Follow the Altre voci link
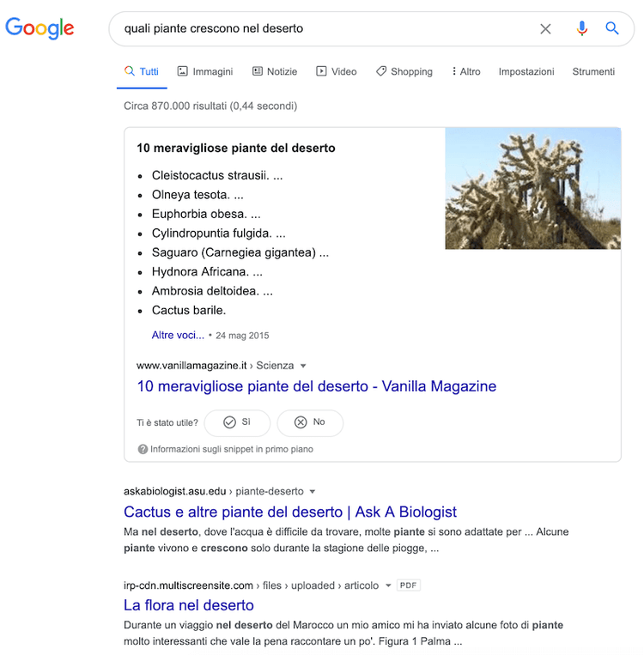The width and height of the screenshot is (644, 655). pos(178,335)
